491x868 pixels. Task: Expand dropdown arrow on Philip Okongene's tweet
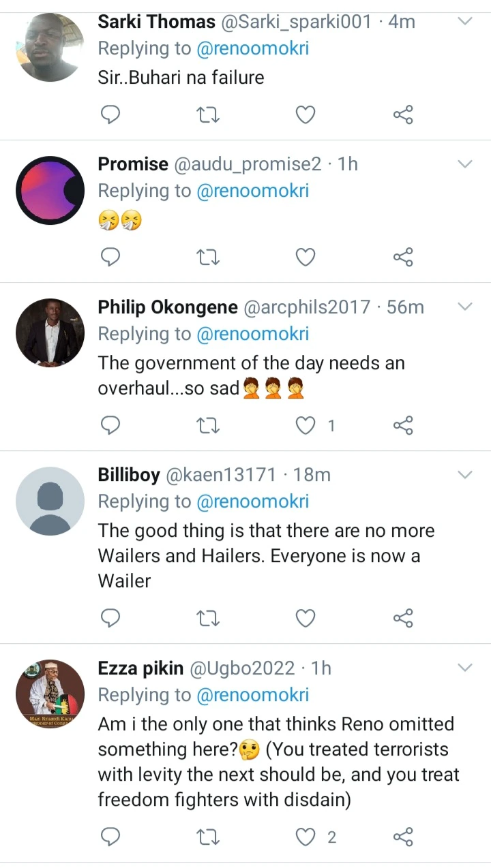pyautogui.click(x=464, y=307)
